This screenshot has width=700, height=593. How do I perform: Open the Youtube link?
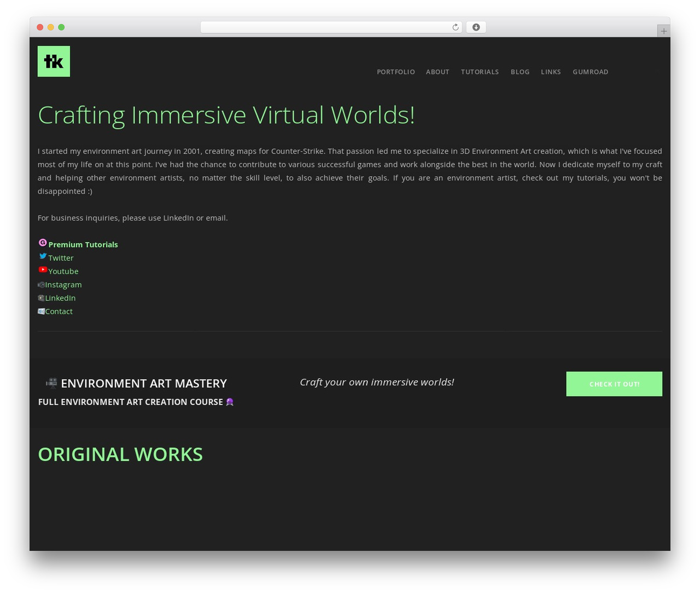click(x=63, y=271)
